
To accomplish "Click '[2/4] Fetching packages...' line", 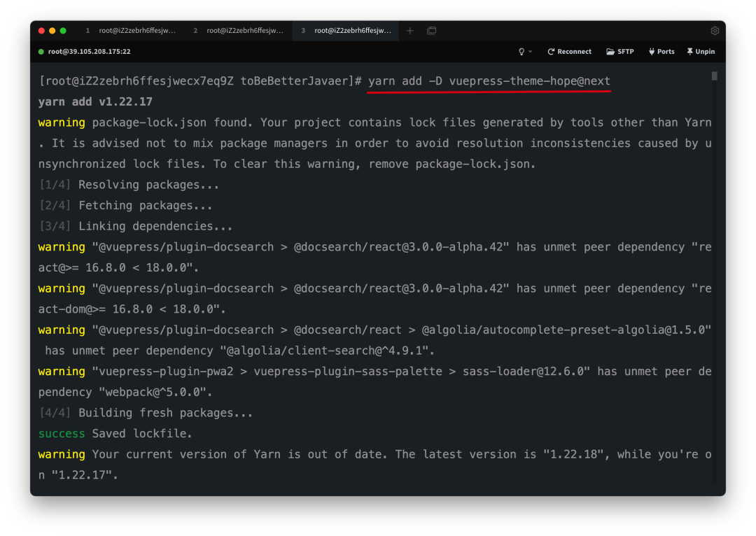I will [126, 205].
